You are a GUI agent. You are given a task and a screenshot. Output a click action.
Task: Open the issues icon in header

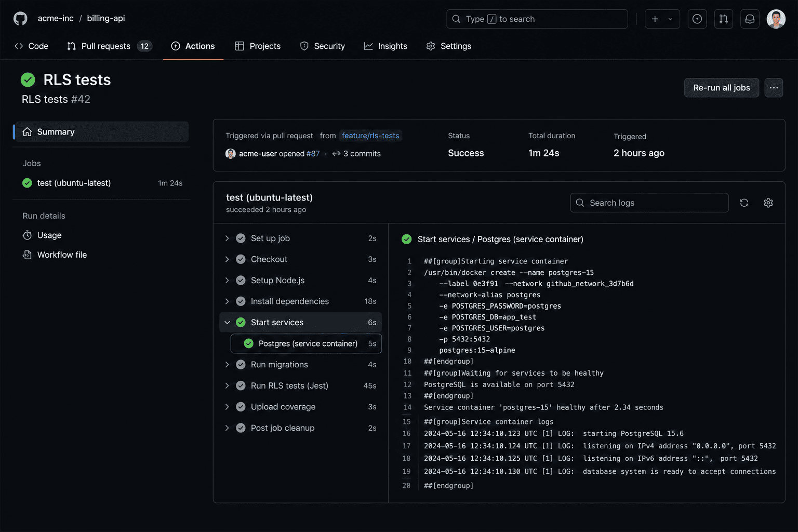click(697, 19)
